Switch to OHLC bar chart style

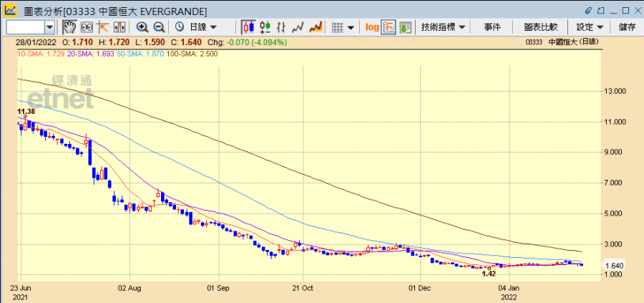[x=265, y=27]
